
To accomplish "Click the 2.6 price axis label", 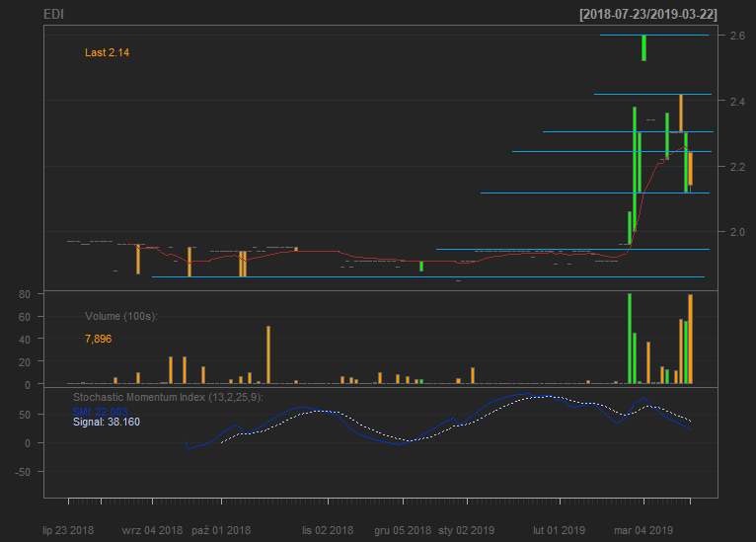I will (x=737, y=36).
